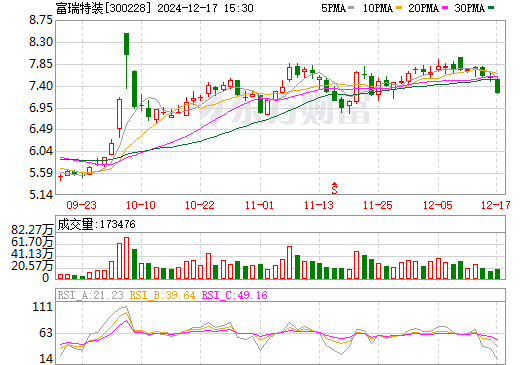Click the 10-10 date label
Screen dimensions: 520x365
[141, 205]
